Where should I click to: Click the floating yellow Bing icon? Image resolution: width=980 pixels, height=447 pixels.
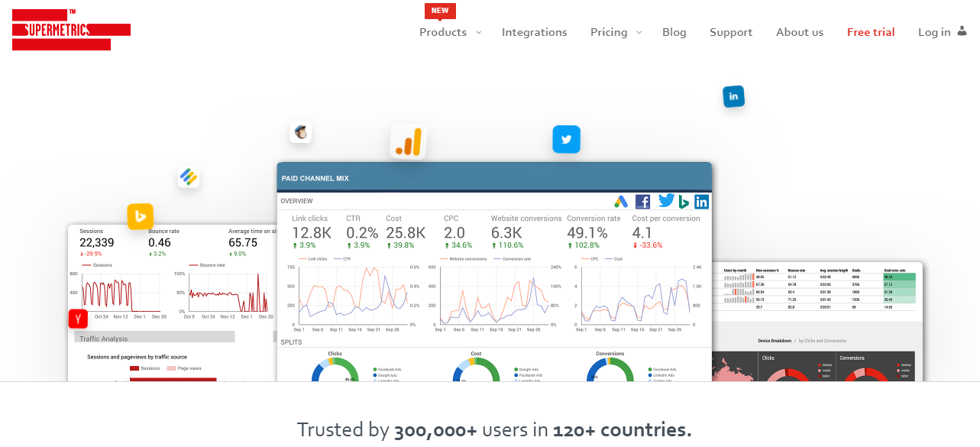[140, 216]
